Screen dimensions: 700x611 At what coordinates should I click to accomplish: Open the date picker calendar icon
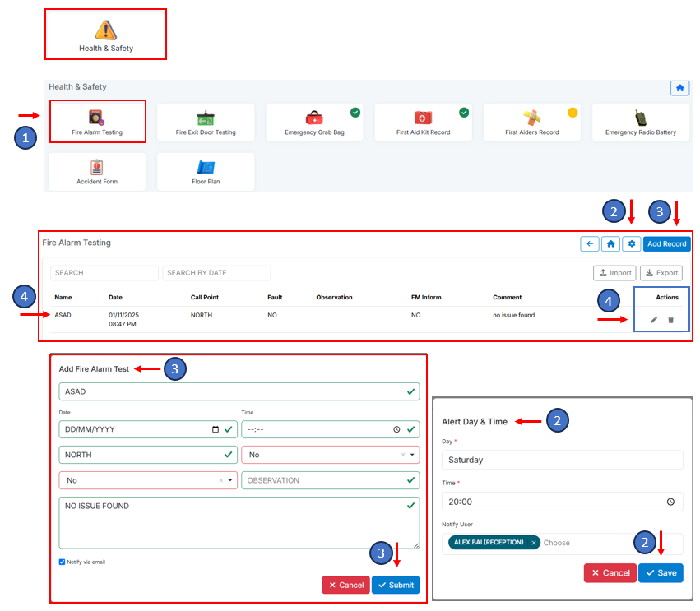[216, 429]
